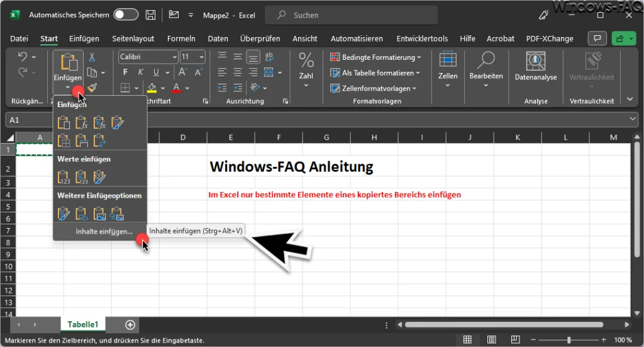Switch to Normal view in status bar
Image resolution: width=644 pixels, height=347 pixels.
467,339
